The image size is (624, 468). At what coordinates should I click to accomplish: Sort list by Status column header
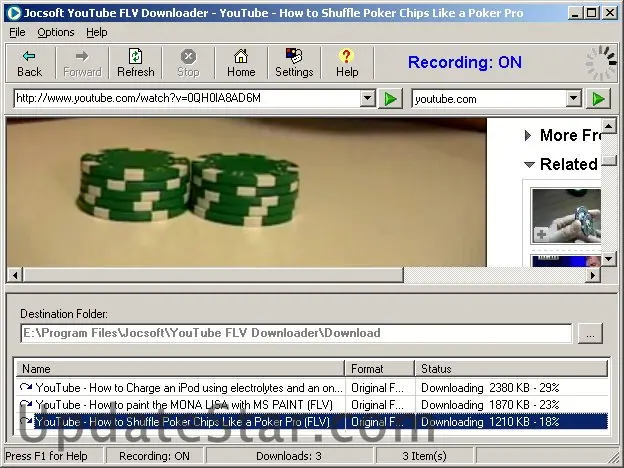coord(511,369)
